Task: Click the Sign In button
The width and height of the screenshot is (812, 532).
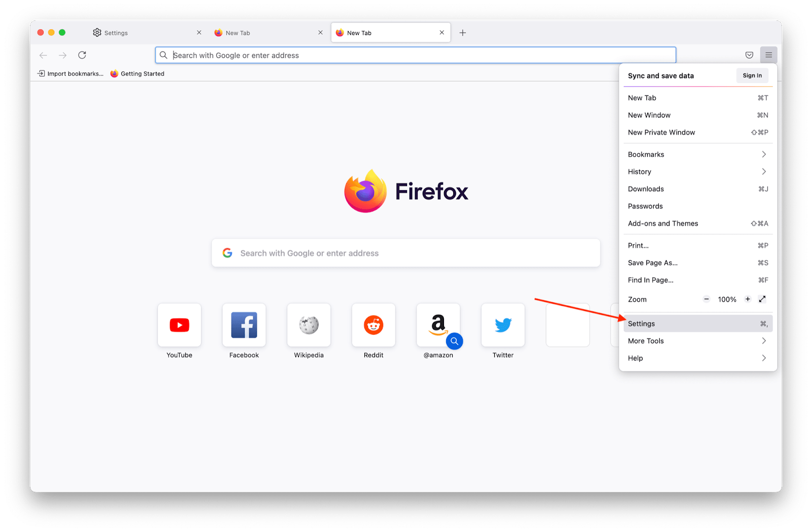Action: tap(752, 76)
